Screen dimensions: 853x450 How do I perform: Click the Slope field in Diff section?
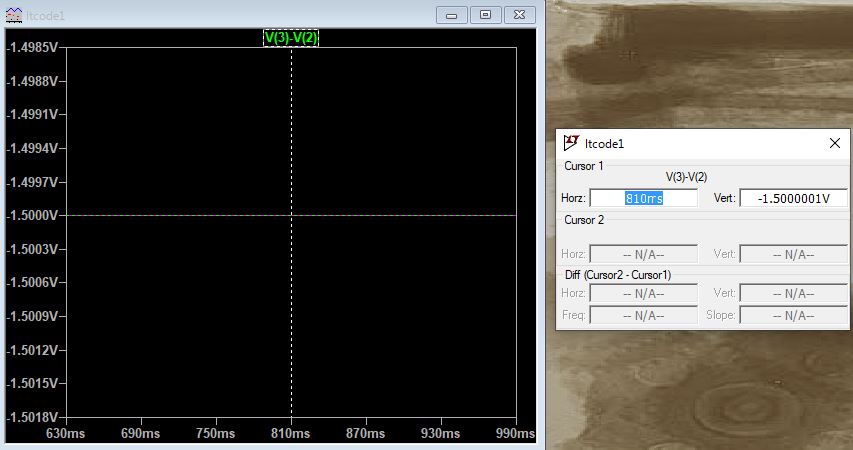tap(793, 315)
